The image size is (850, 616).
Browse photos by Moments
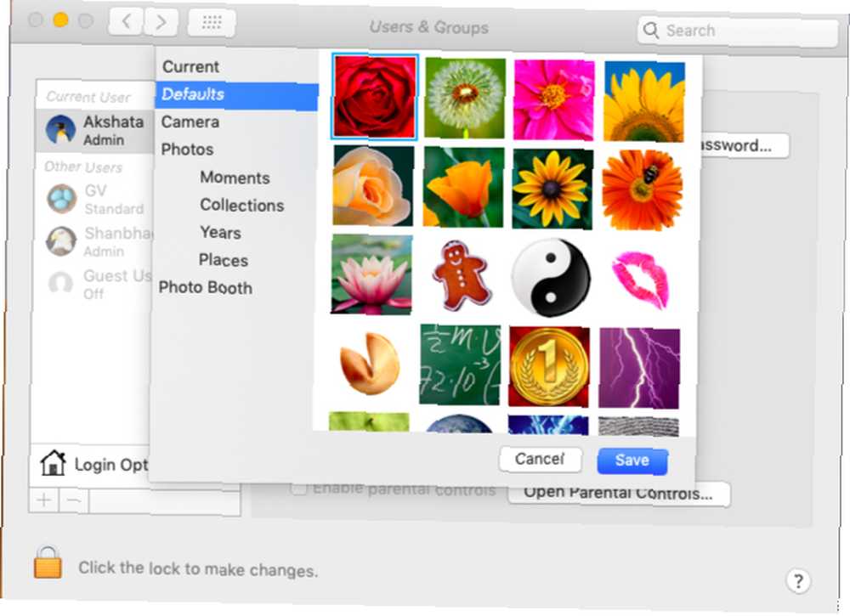235,178
